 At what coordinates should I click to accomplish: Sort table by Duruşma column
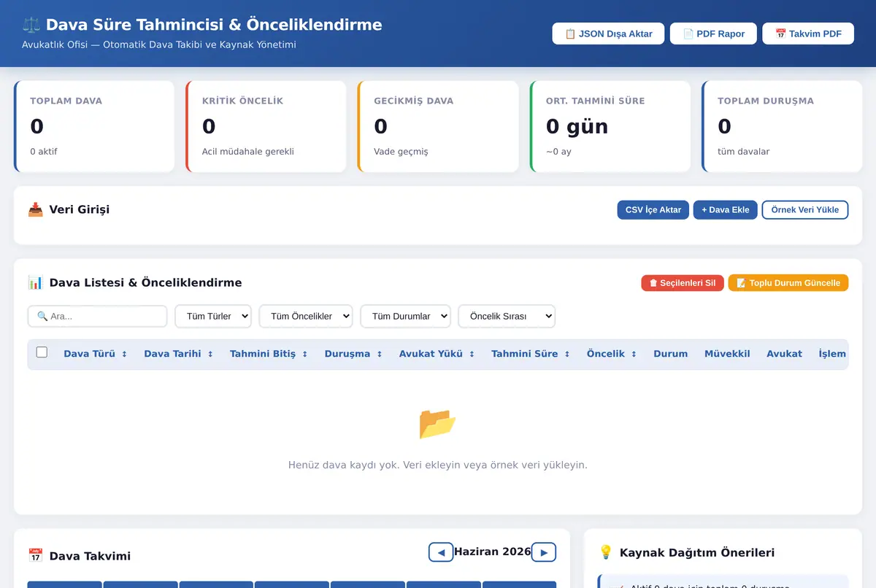coord(354,354)
